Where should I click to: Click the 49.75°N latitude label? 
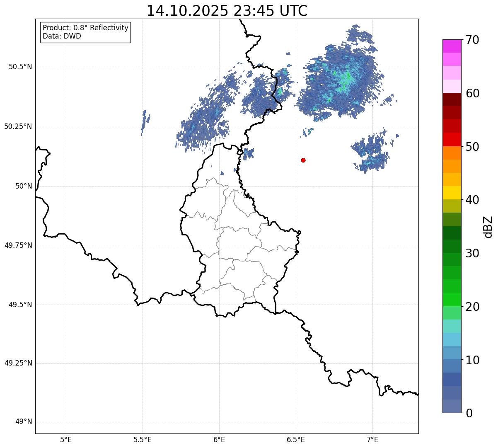[x=18, y=245]
